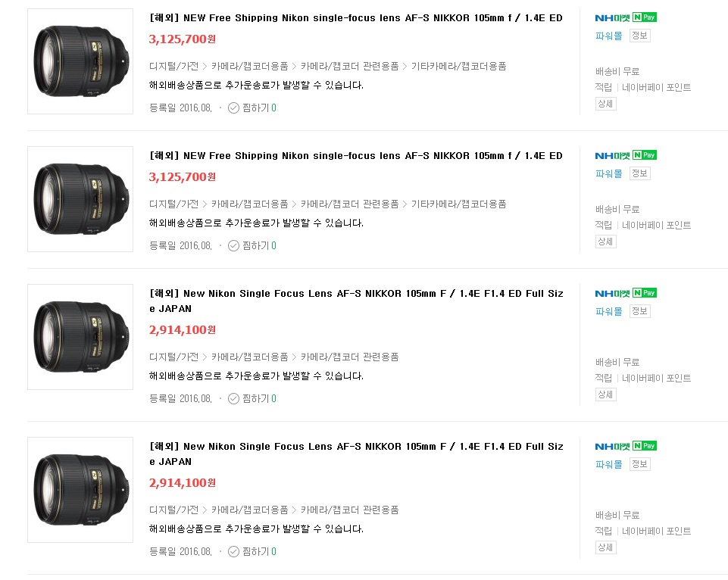The image size is (728, 580).
Task: Open 정보 popup on the first listing
Action: point(639,36)
